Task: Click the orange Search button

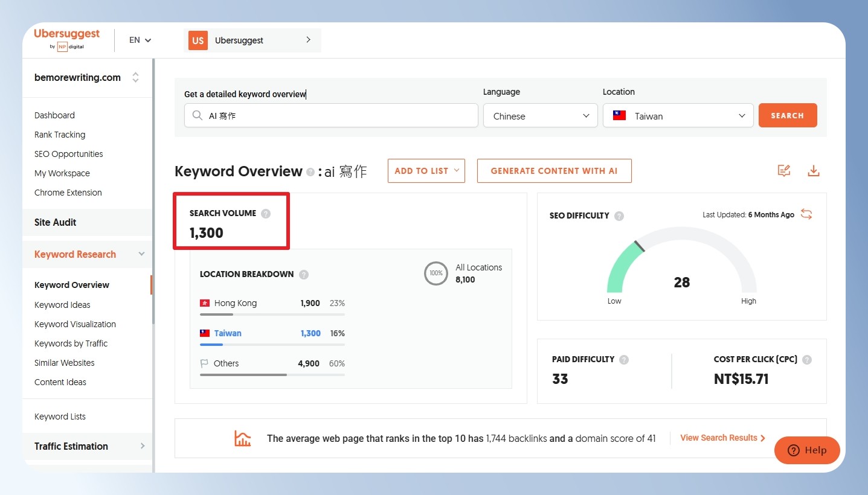Action: (788, 115)
